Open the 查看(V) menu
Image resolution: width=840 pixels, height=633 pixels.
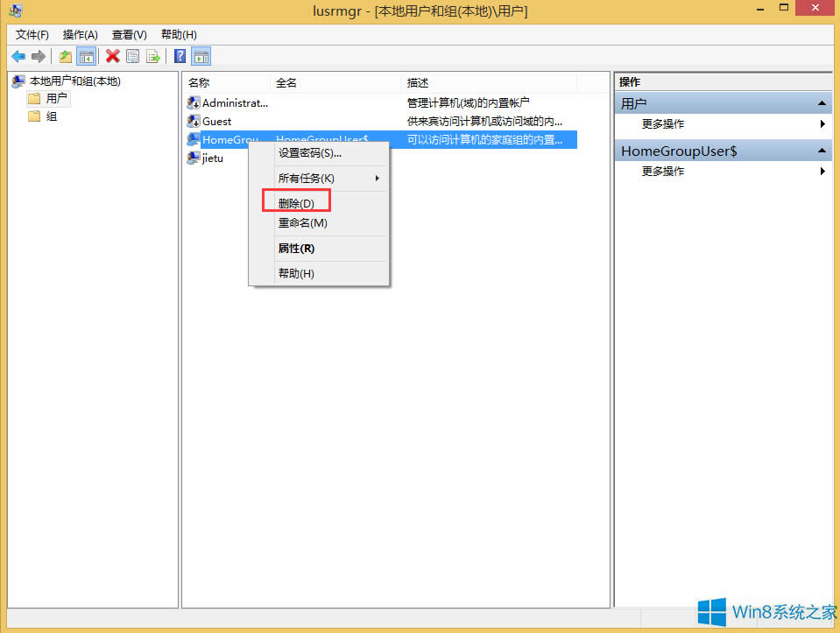tap(128, 34)
